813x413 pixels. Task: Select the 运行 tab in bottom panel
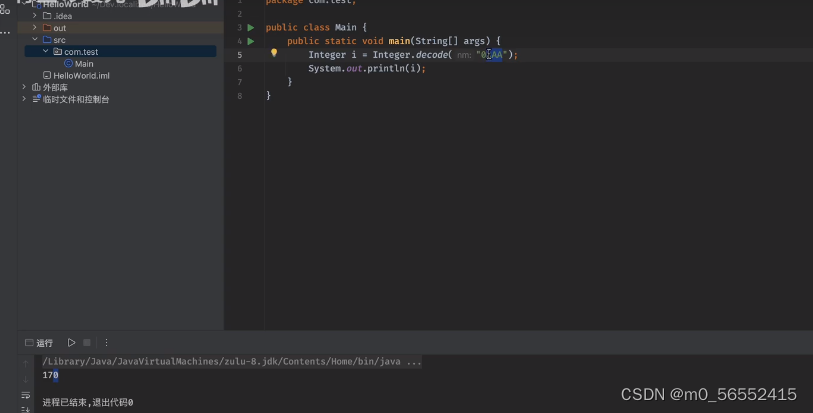(39, 343)
